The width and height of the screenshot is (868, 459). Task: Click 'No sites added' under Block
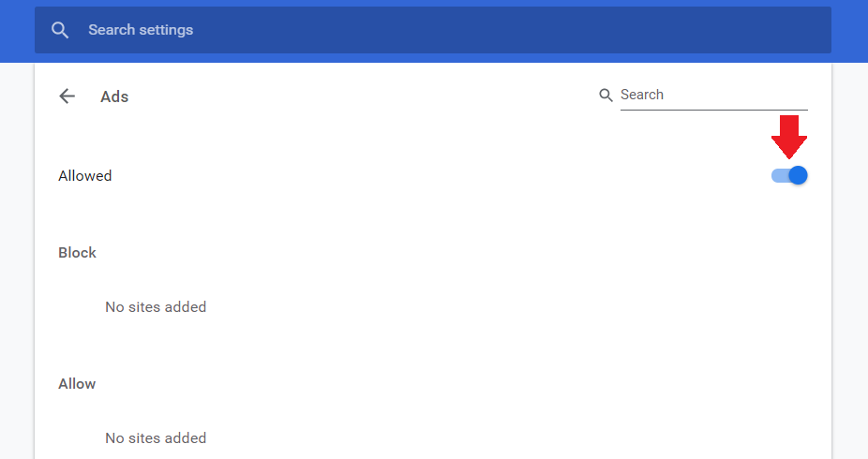click(156, 306)
